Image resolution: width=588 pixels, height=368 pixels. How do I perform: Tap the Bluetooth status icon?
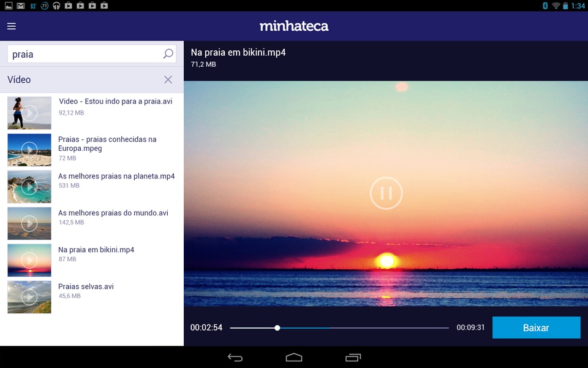pyautogui.click(x=545, y=6)
